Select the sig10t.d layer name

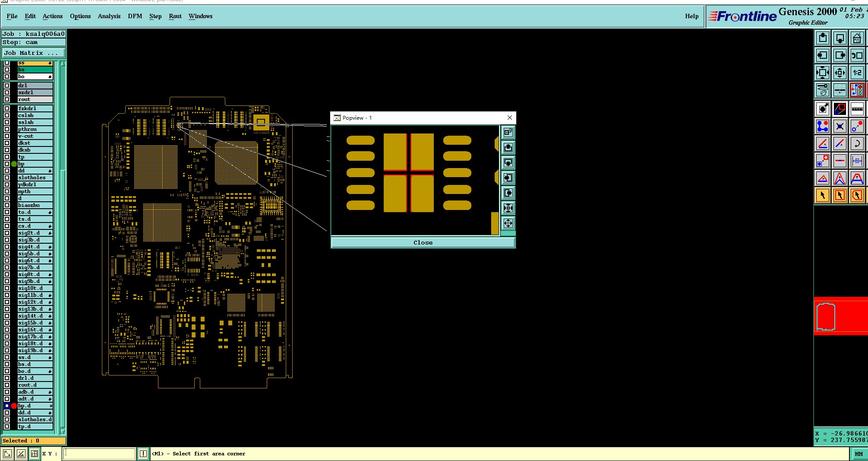click(35, 288)
